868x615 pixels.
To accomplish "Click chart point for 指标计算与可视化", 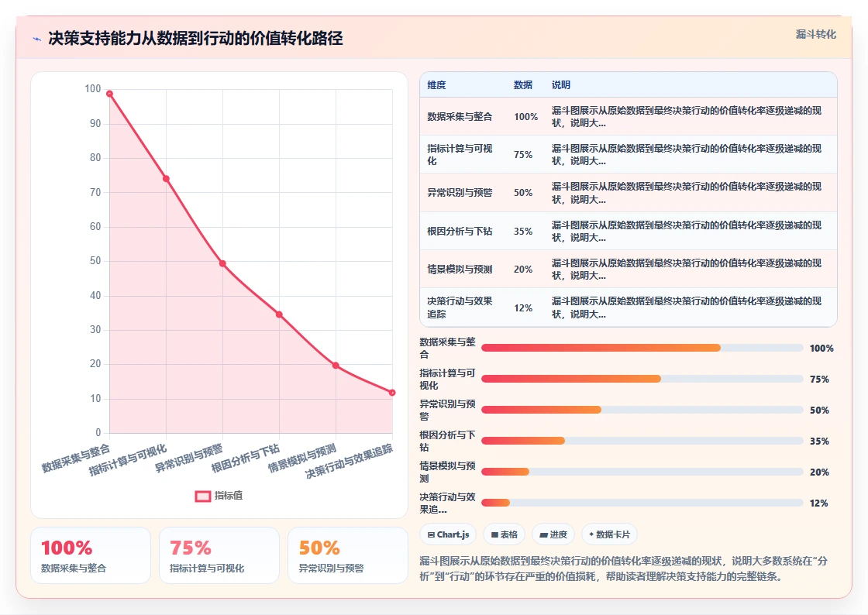I will 166,179.
